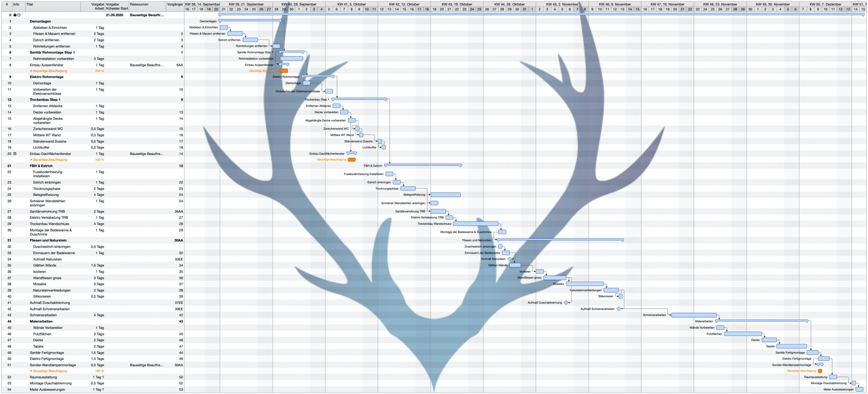Click orange assignment marker under Sonder-Wandlampenmontage
Viewport: 868px width, 394px height.
pyautogui.click(x=820, y=371)
